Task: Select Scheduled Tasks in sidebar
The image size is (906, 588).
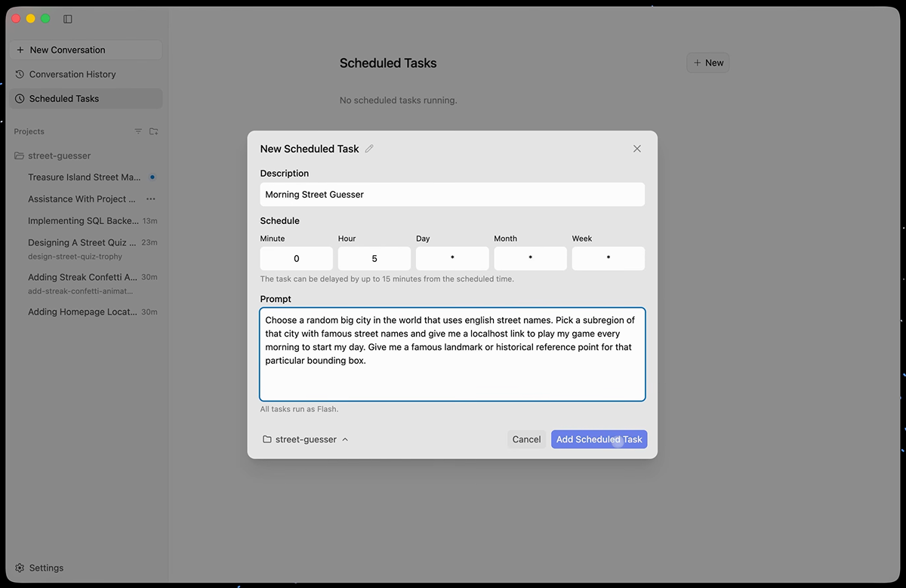Action: pyautogui.click(x=86, y=99)
